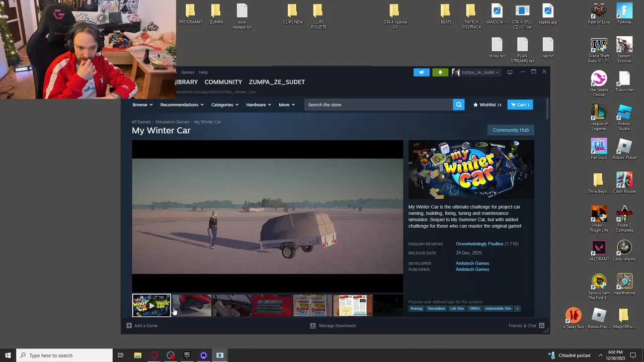644x362 pixels.
Task: Click the Racing tag
Action: (x=416, y=308)
